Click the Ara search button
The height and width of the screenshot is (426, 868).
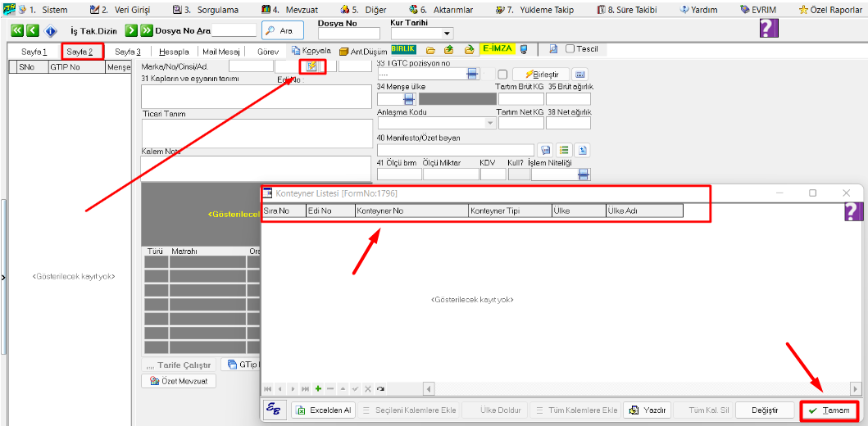(282, 31)
